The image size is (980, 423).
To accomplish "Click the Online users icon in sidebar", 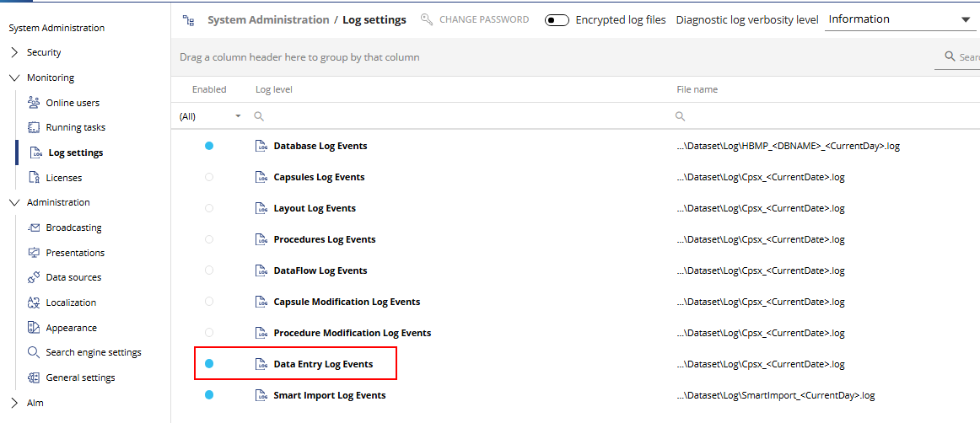I will [35, 103].
